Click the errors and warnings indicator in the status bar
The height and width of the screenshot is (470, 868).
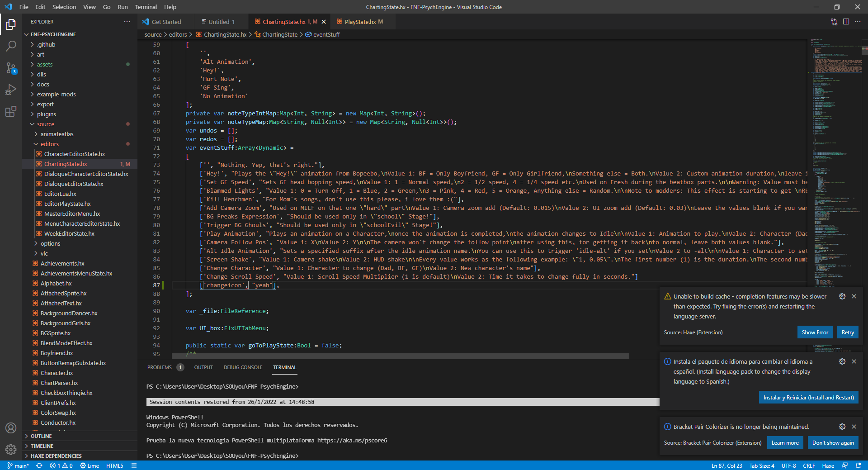(x=61, y=465)
